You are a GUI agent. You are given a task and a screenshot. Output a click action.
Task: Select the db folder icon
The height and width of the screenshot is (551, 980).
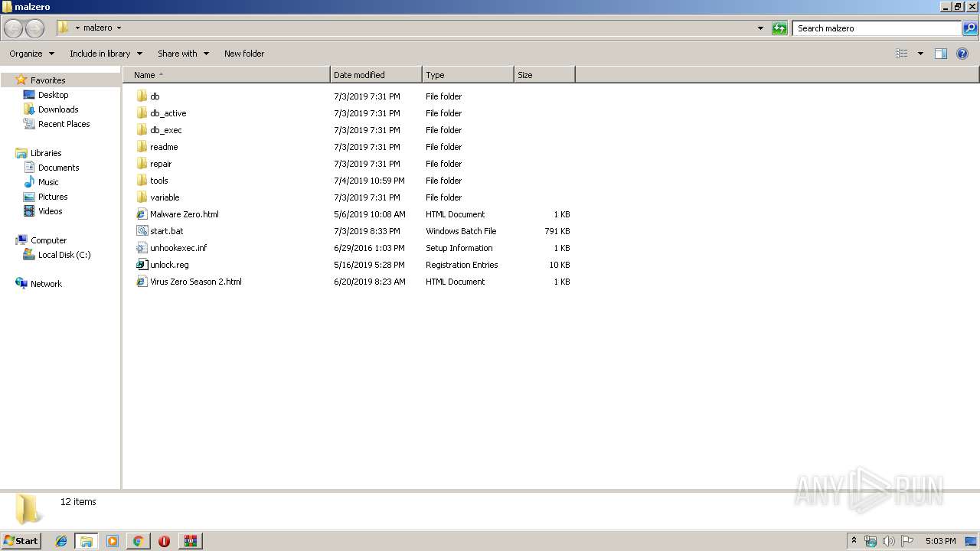coord(142,96)
